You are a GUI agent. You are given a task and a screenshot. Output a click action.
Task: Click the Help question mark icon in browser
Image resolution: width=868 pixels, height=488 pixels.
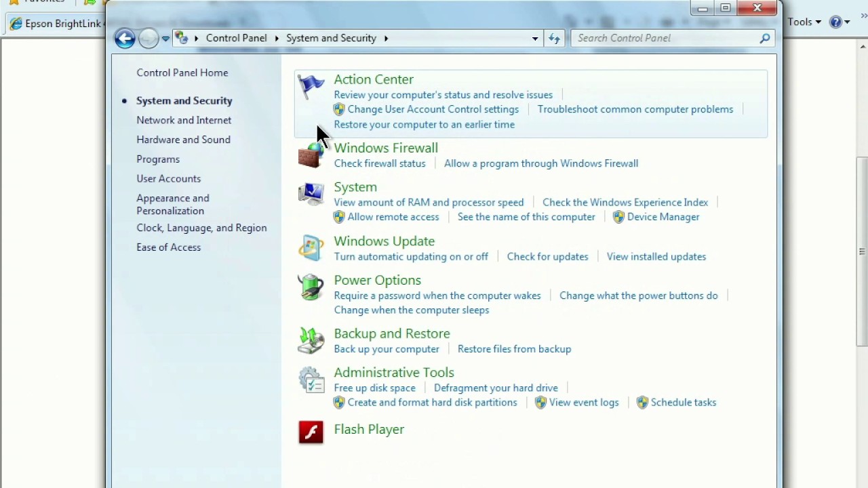click(x=836, y=22)
